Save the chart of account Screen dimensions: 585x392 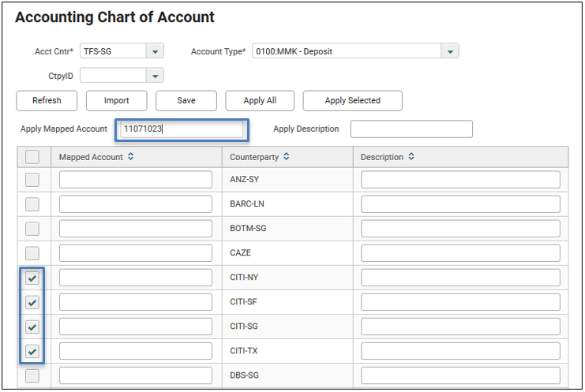[186, 101]
